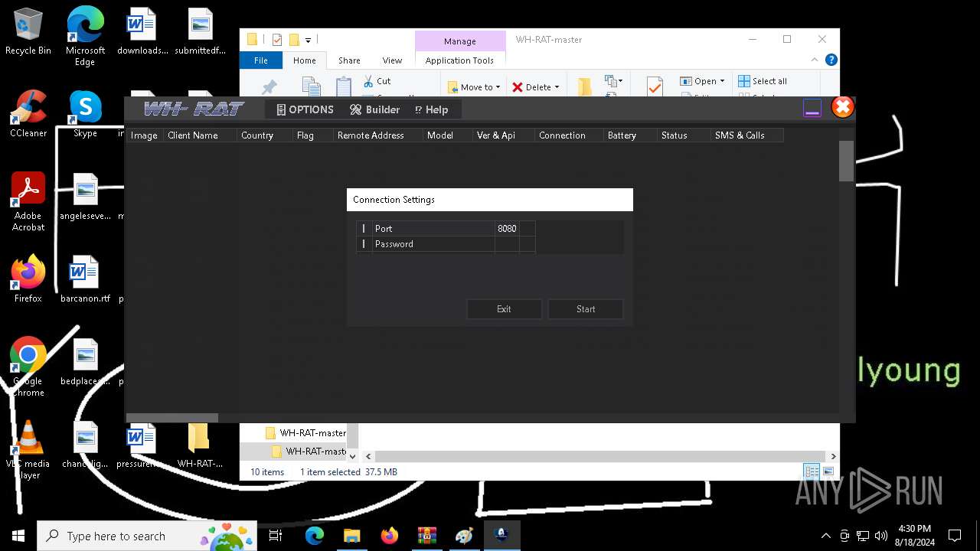This screenshot has height=551, width=980.
Task: Open Skype desktop shortcut
Action: coord(85,114)
